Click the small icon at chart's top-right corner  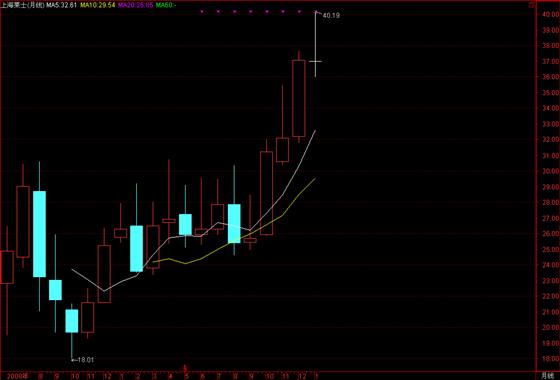click(531, 5)
